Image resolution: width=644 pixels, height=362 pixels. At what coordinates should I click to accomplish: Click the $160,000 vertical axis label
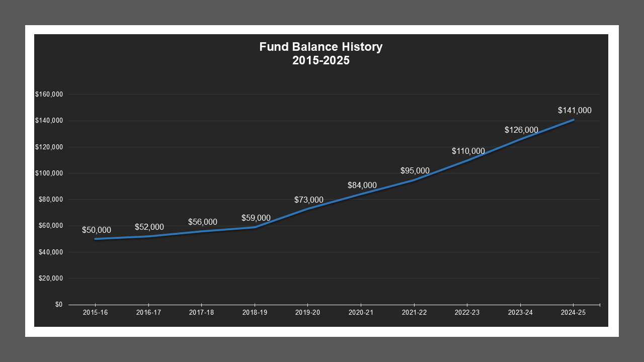[49, 94]
